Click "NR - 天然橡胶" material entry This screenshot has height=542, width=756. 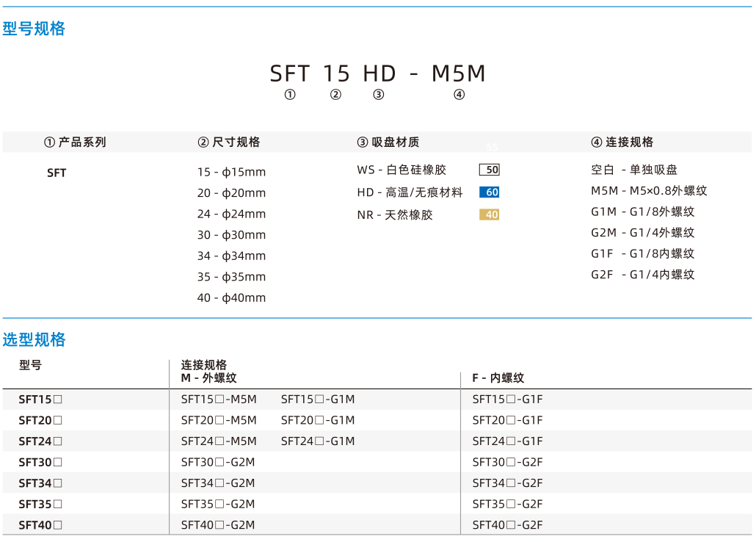[x=395, y=214]
